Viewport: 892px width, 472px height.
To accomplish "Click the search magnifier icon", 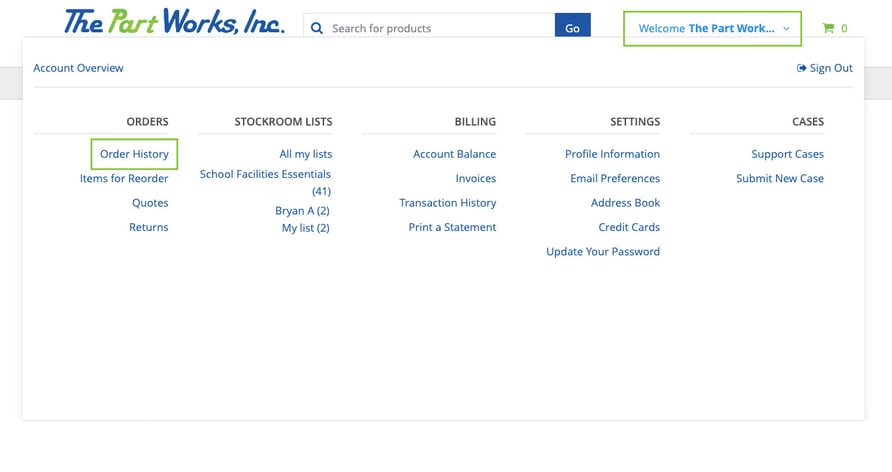I will (317, 28).
